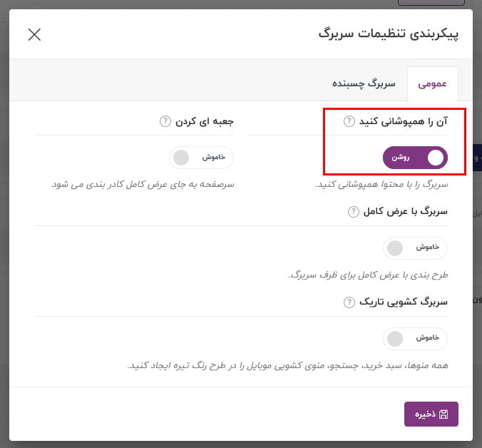Screen dimensions: 482x448
Task: Select the عمومی tab
Action: pos(433,84)
